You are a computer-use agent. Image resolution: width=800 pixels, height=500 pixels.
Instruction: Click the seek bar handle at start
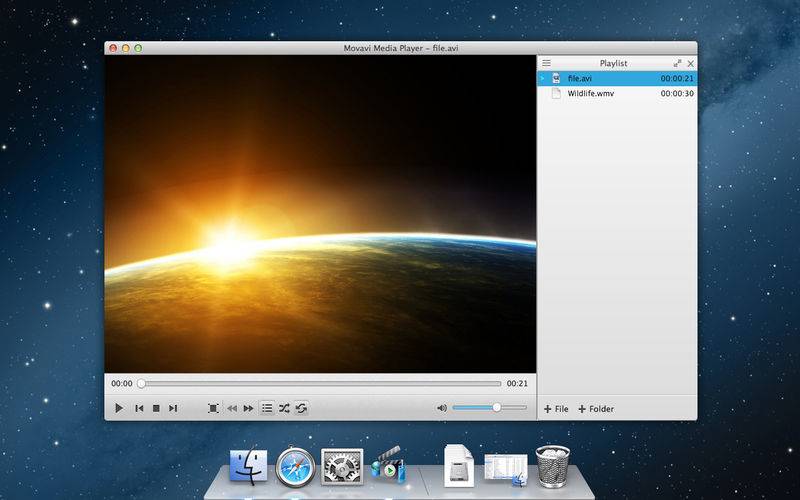coord(141,383)
